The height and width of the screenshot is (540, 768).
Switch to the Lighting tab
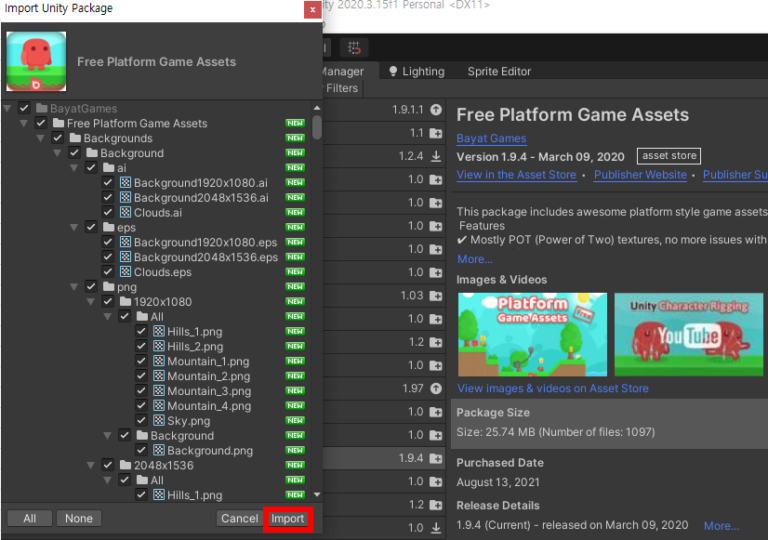[416, 72]
